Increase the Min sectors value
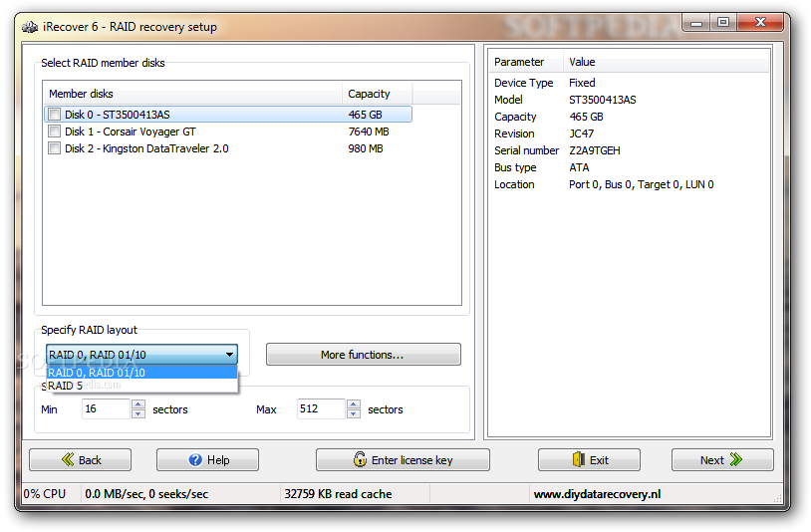The height and width of the screenshot is (532, 811). pyautogui.click(x=138, y=404)
